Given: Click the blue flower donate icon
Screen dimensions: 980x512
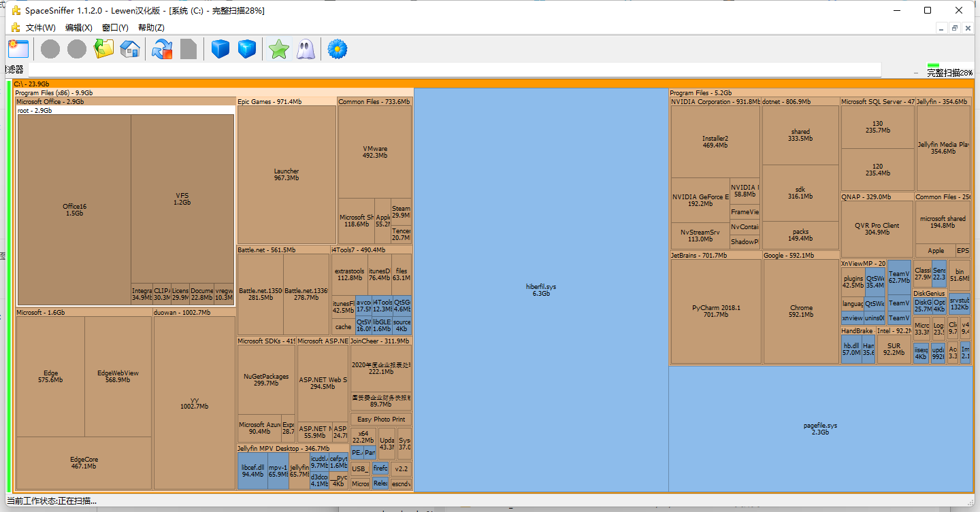Looking at the screenshot, I should point(338,49).
